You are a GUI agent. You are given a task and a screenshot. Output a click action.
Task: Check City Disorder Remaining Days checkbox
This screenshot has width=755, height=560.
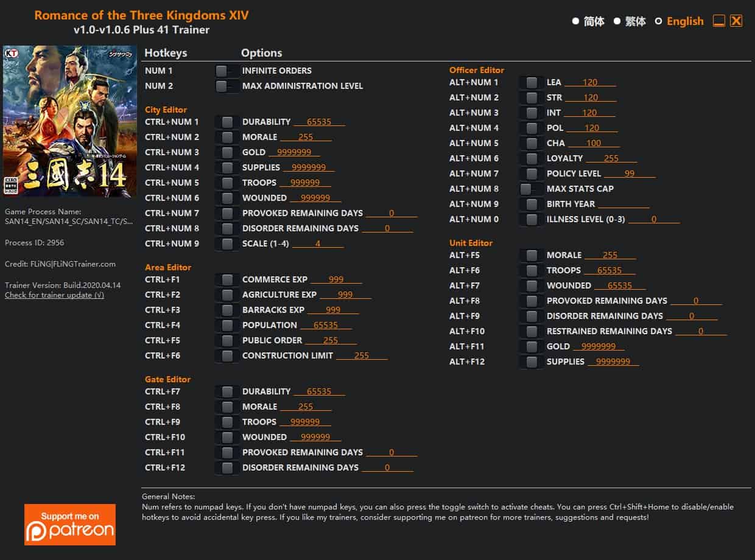click(227, 228)
